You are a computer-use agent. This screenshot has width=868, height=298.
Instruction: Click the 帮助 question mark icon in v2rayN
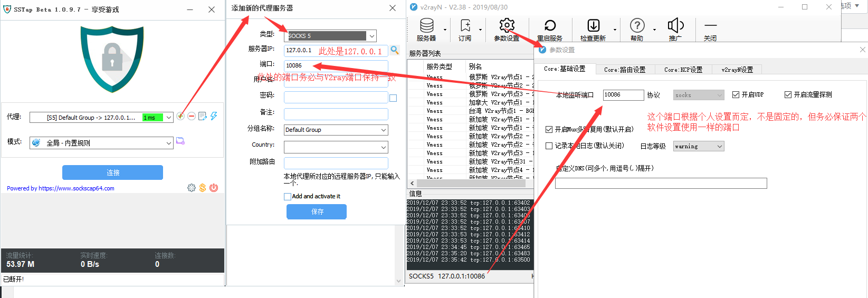click(637, 25)
